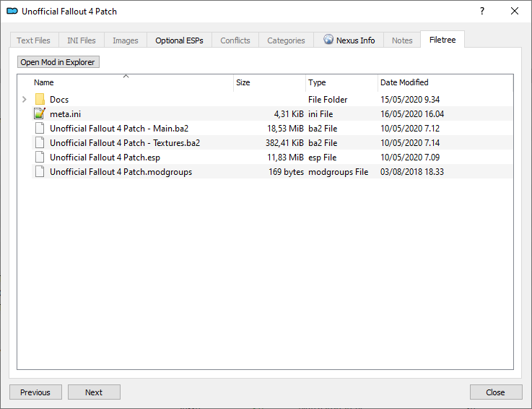Select Unofficial Fallout 4 Patch - Textures.ba2

tap(125, 143)
